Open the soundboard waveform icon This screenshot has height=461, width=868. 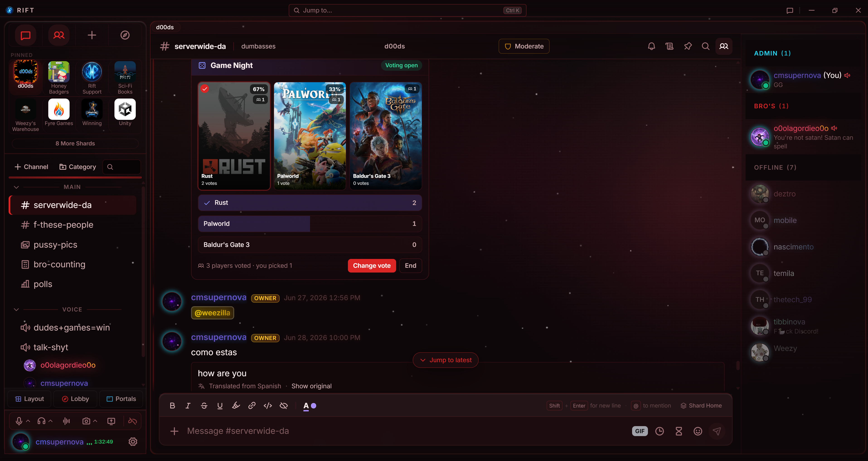(66, 421)
